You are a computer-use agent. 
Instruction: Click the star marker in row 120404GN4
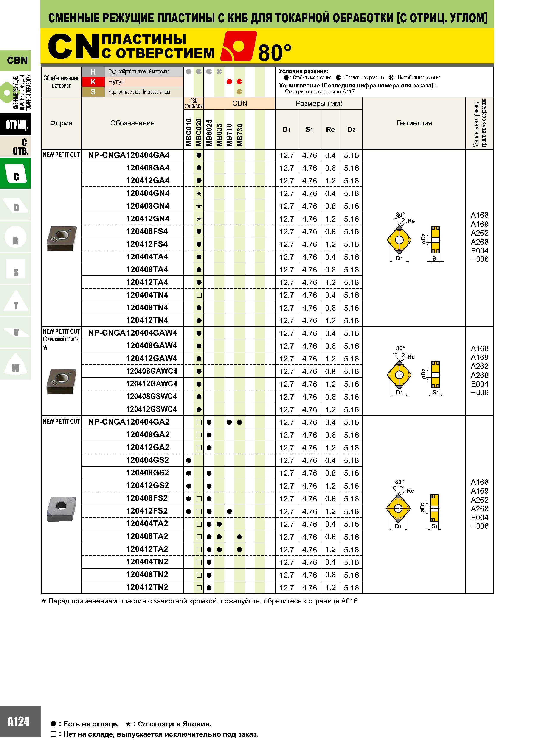(x=199, y=193)
